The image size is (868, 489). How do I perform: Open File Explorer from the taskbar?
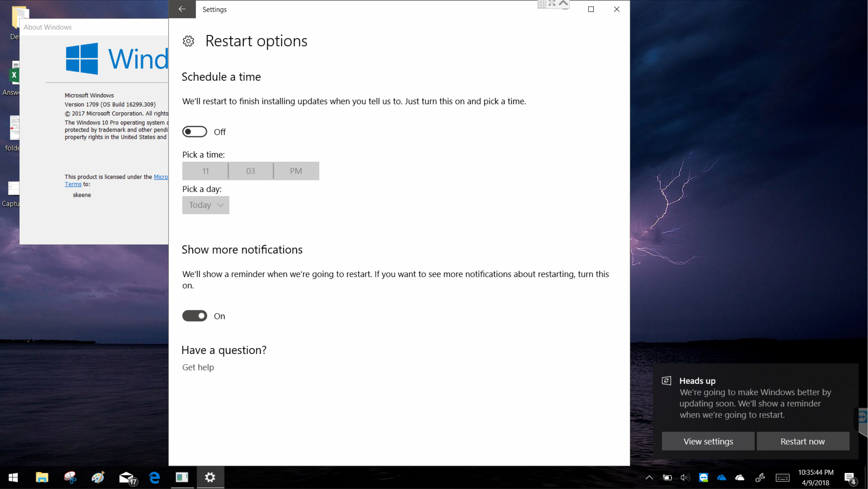[42, 478]
